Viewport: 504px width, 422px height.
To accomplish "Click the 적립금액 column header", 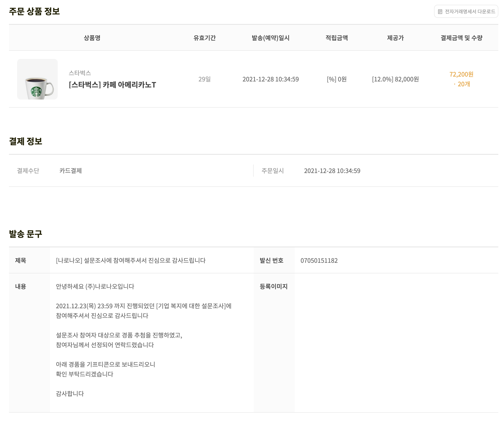I will pyautogui.click(x=337, y=38).
